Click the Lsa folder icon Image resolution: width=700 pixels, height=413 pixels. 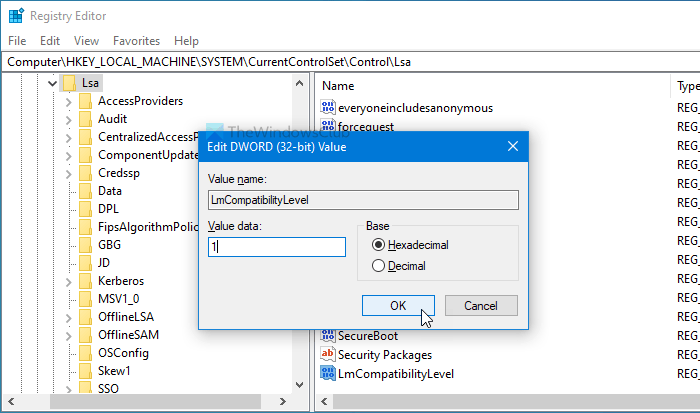tap(69, 83)
